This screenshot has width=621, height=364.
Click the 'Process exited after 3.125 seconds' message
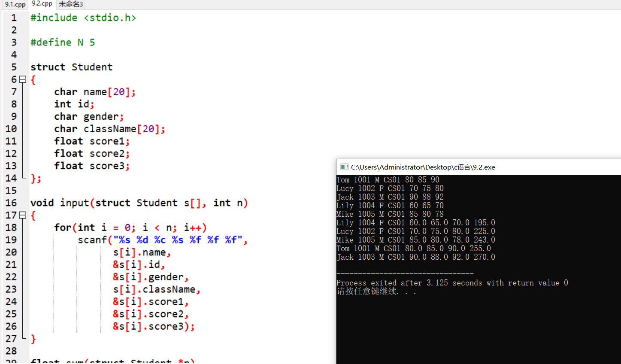click(x=452, y=283)
